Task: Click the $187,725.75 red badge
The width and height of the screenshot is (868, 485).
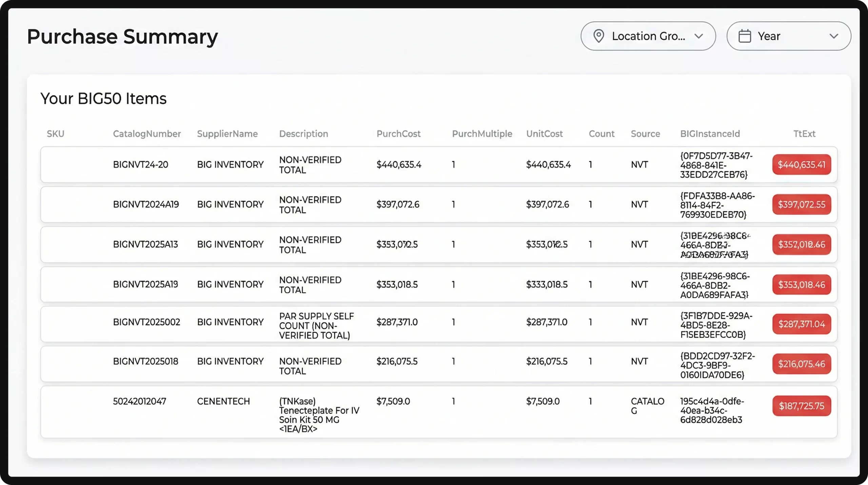Action: click(x=802, y=406)
